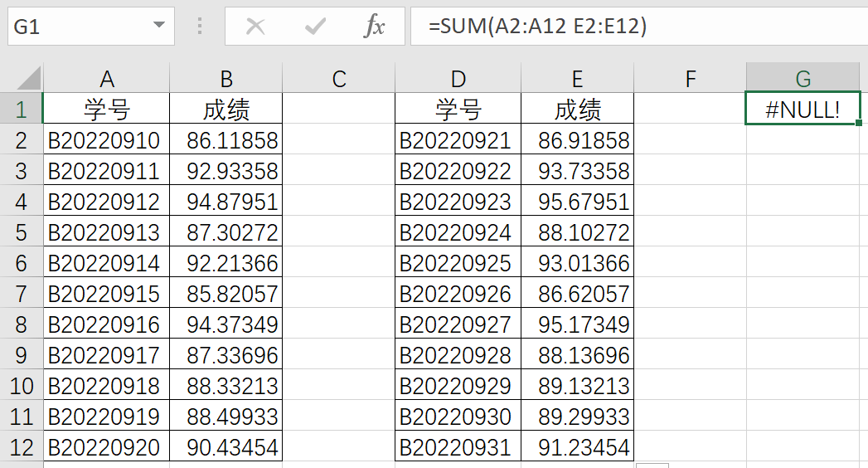Viewport: 868px width, 468px height.
Task: Select cell G1 showing #NULL!
Action: (803, 109)
